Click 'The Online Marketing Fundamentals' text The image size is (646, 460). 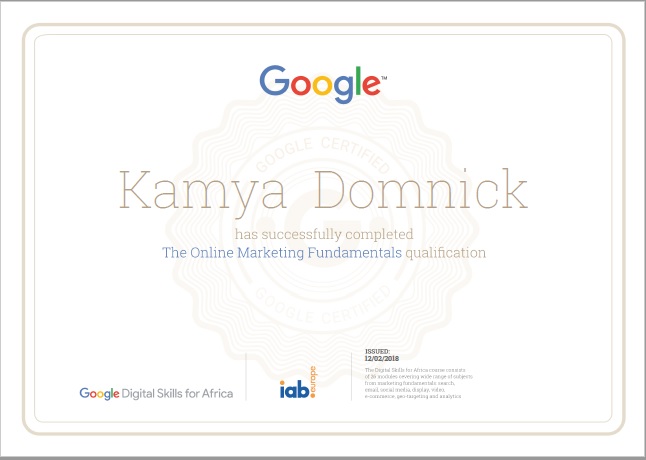click(282, 252)
